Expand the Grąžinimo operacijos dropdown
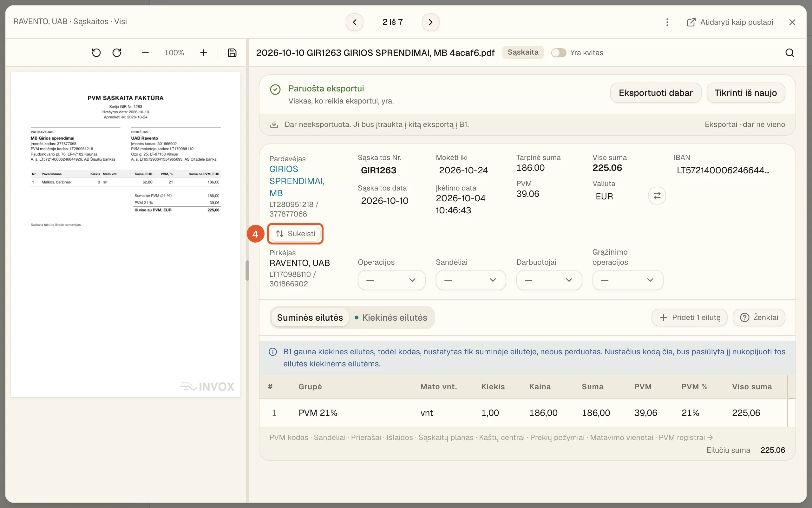The image size is (812, 508). [x=628, y=280]
